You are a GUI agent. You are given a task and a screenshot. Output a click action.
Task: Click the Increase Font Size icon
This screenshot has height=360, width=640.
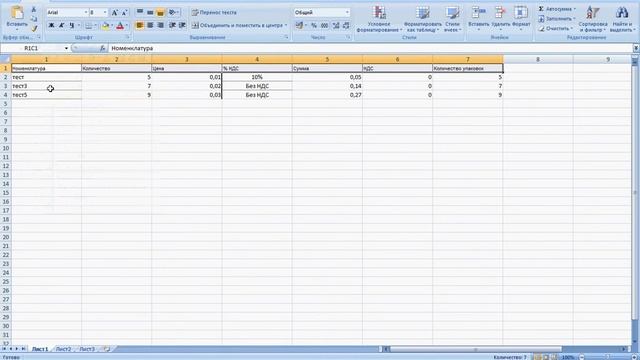pyautogui.click(x=115, y=13)
